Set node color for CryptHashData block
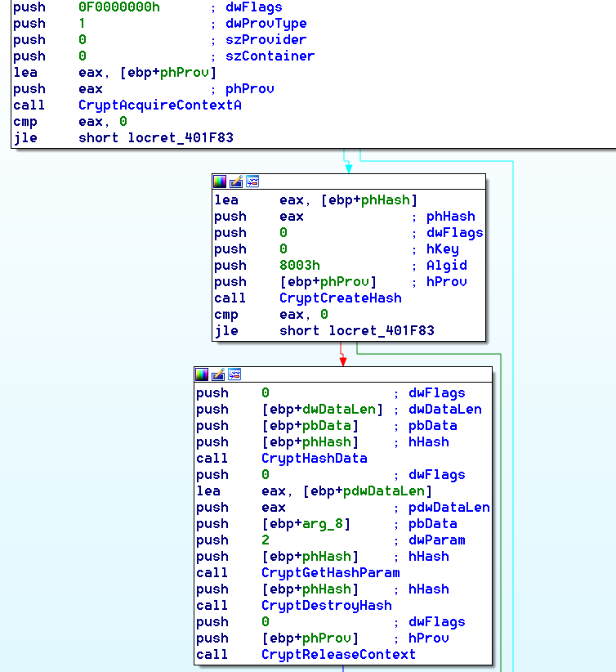 pyautogui.click(x=203, y=374)
